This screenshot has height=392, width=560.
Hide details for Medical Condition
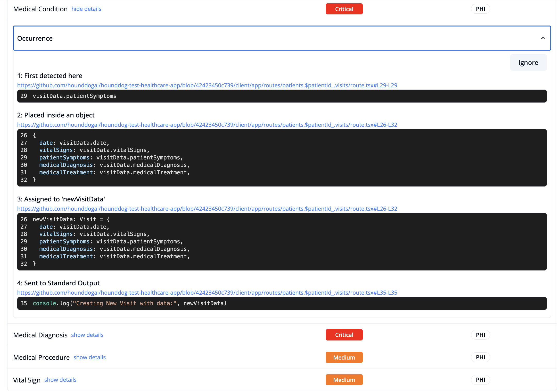click(x=86, y=9)
